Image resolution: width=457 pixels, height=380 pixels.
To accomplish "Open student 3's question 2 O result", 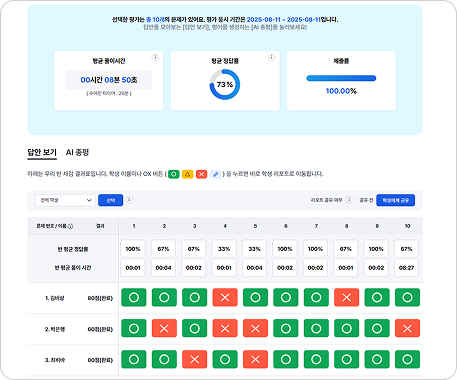I will [x=164, y=359].
